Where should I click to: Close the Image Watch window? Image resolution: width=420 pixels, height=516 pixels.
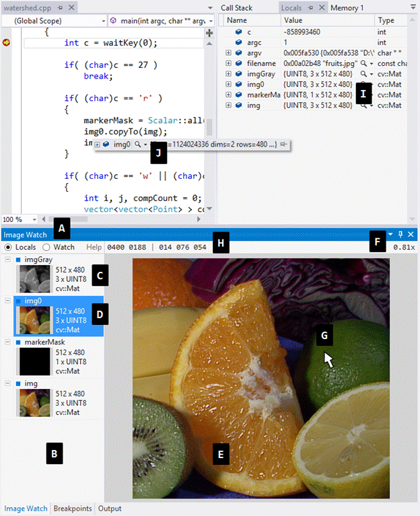tap(411, 234)
